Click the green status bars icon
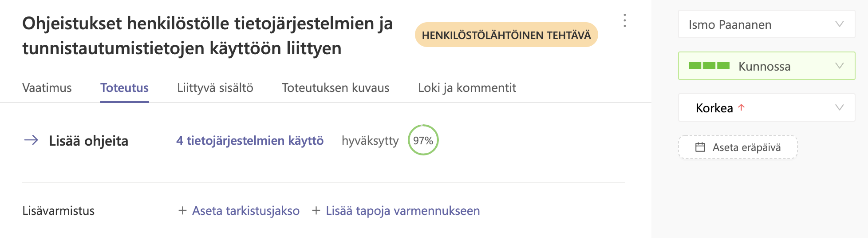Screen dimensions: 868x238 click(709, 66)
